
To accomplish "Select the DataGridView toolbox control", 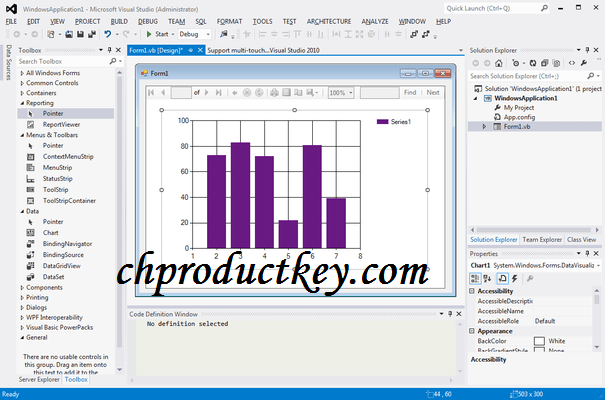I will click(62, 266).
